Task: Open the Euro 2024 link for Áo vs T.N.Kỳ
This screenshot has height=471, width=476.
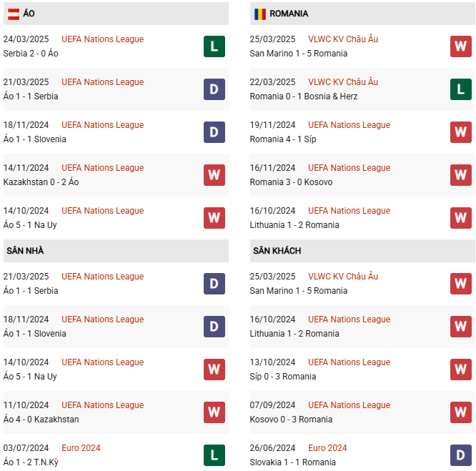Action: click(81, 448)
